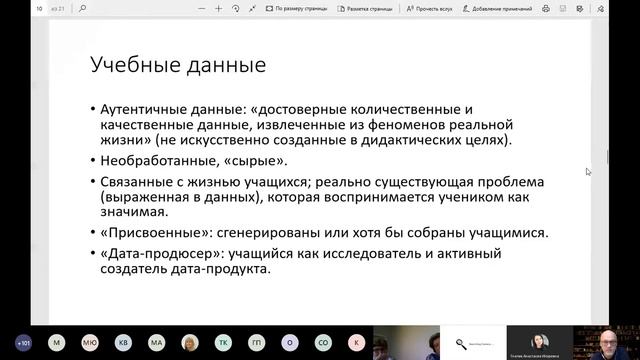Click the slide title 'Учебные данные'

178,65
